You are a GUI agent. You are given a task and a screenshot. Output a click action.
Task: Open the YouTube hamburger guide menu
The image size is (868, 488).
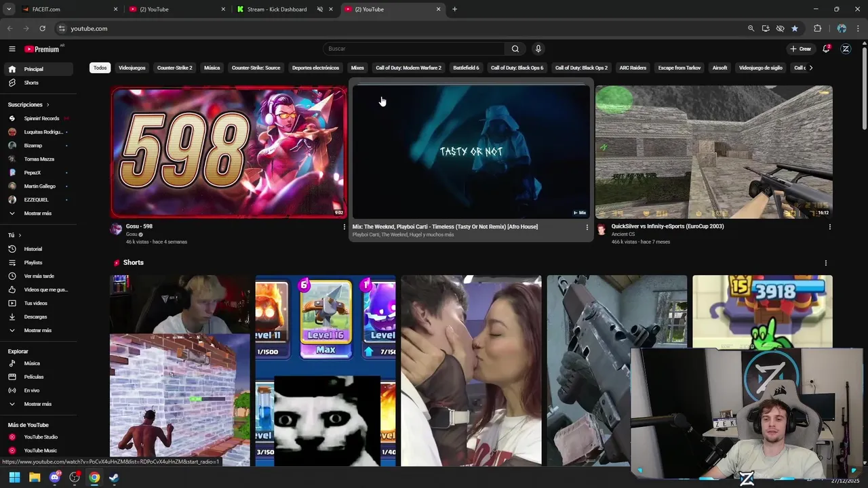[x=12, y=49]
